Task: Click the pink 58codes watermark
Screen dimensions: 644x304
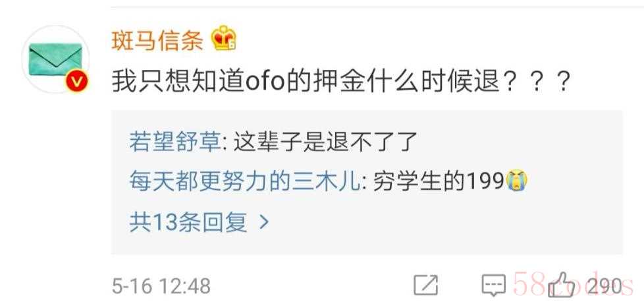Action: click(573, 285)
